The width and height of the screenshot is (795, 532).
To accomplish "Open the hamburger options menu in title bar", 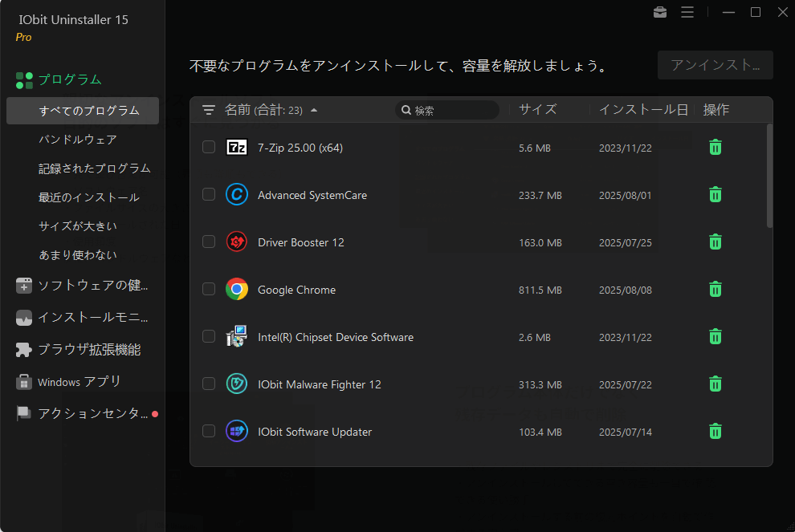I will coord(687,12).
